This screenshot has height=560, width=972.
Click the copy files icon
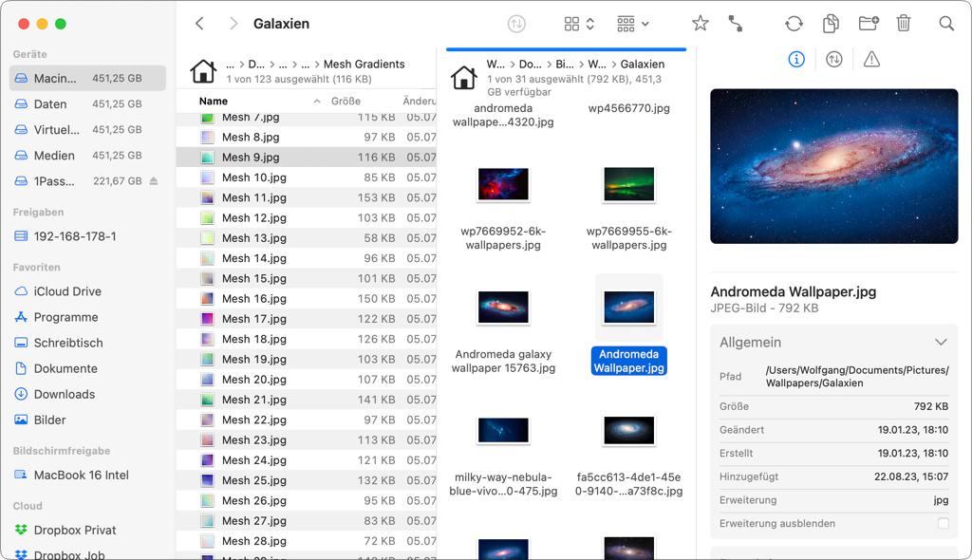(x=831, y=24)
